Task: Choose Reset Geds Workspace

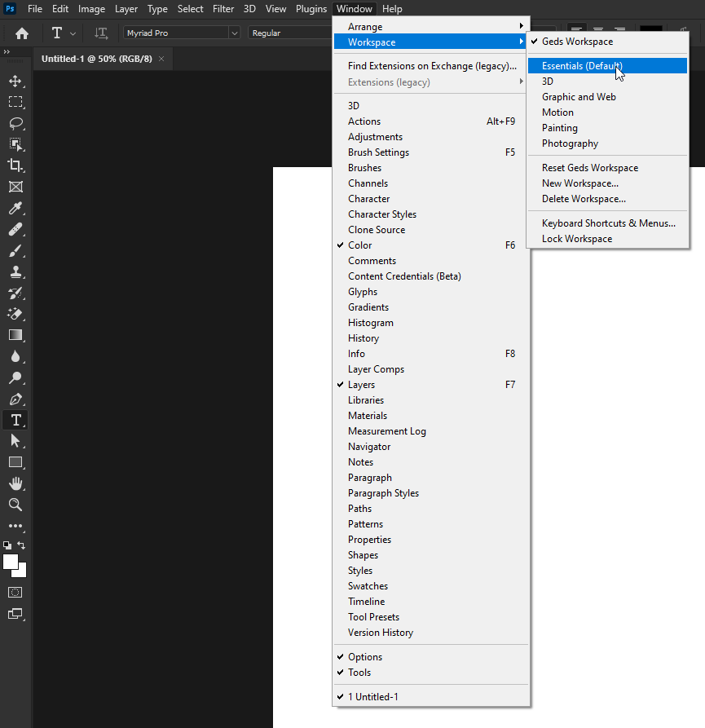Action: (607, 168)
